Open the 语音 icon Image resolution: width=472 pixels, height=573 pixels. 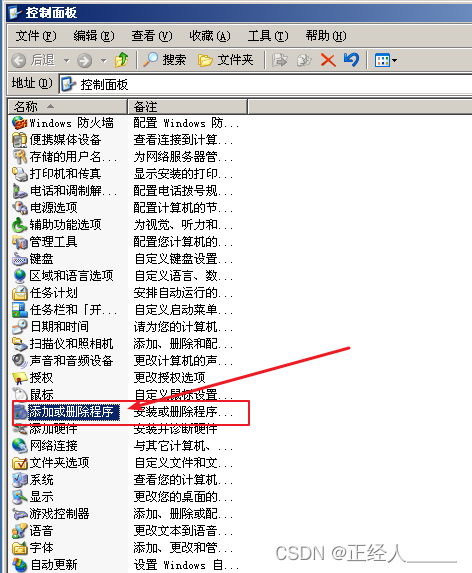pos(20,531)
